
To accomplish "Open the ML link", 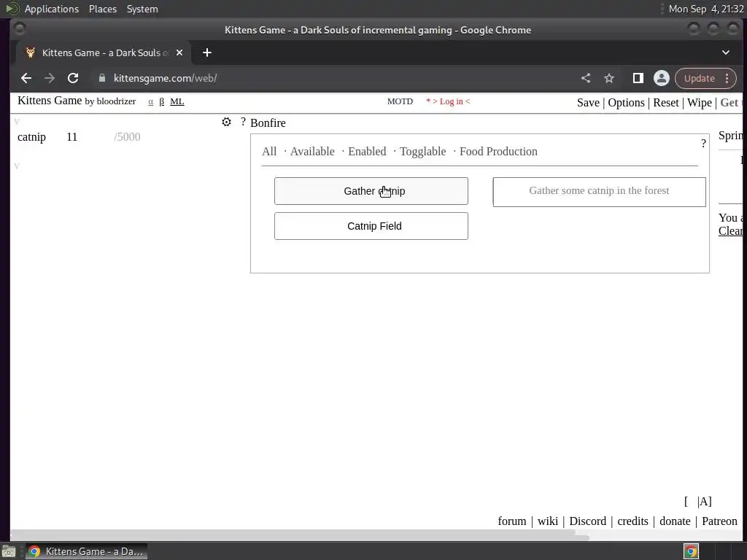I will coord(177,101).
